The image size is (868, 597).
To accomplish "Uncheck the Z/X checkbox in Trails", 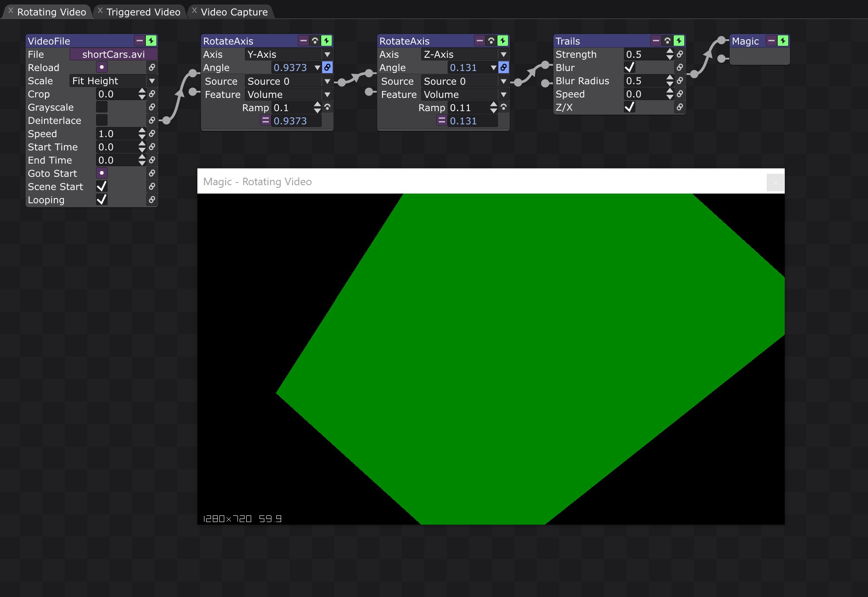I will coord(630,107).
